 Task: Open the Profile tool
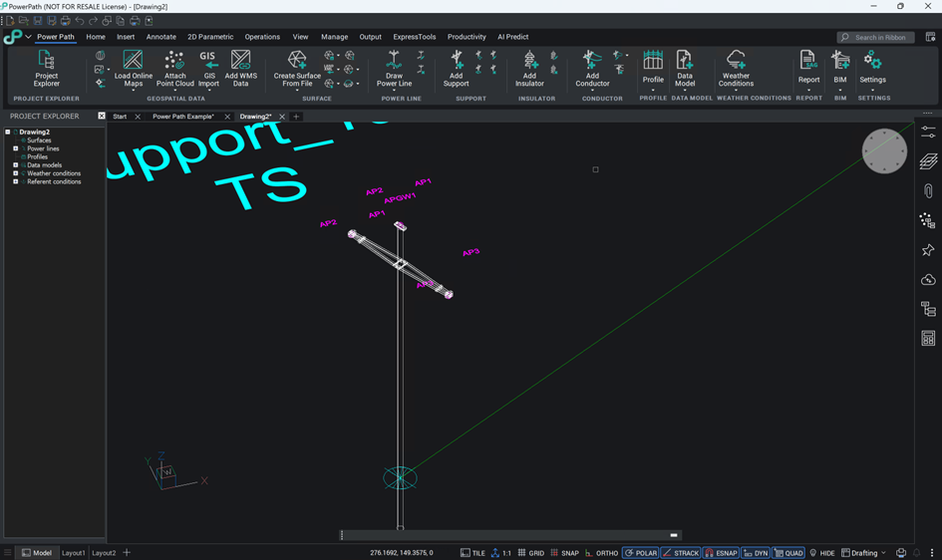(x=653, y=67)
